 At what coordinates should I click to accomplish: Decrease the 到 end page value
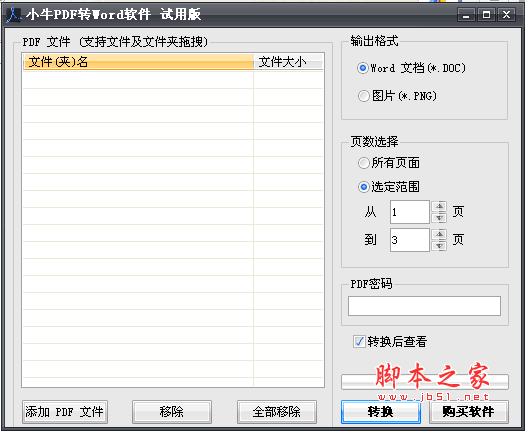pyautogui.click(x=440, y=246)
